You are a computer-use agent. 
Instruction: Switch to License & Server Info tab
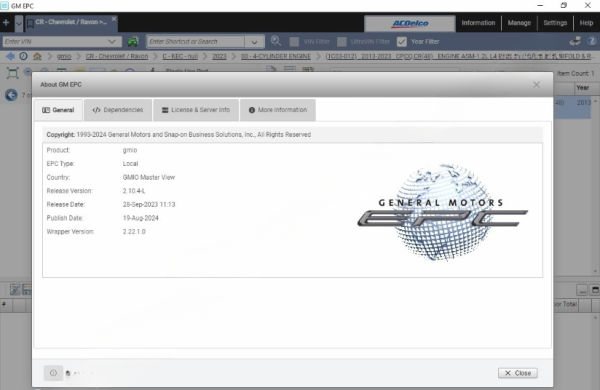tap(196, 110)
